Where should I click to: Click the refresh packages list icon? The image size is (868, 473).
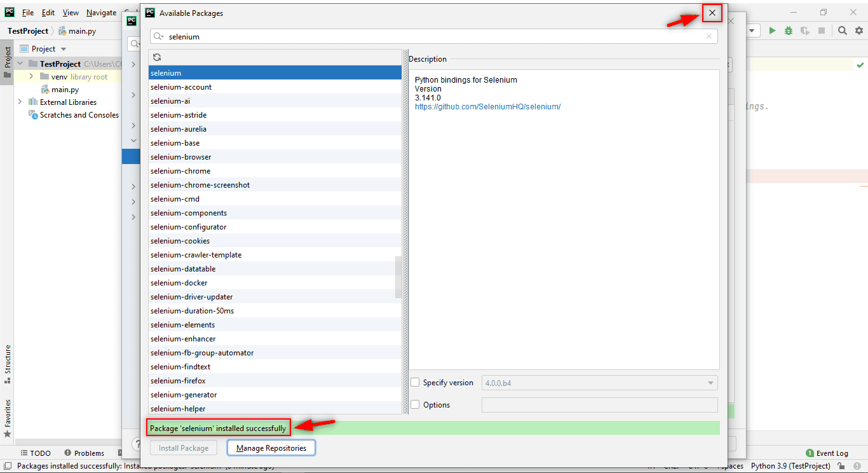pos(157,57)
